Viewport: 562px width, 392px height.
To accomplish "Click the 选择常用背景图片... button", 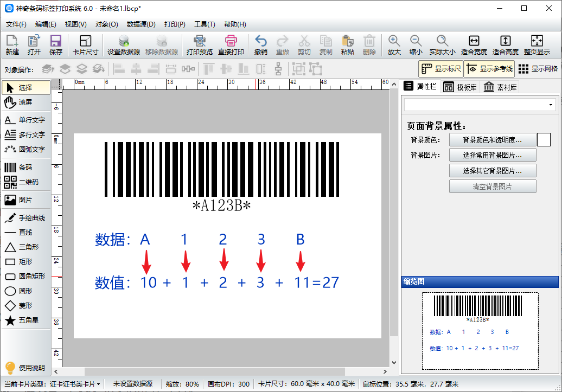I will (493, 155).
